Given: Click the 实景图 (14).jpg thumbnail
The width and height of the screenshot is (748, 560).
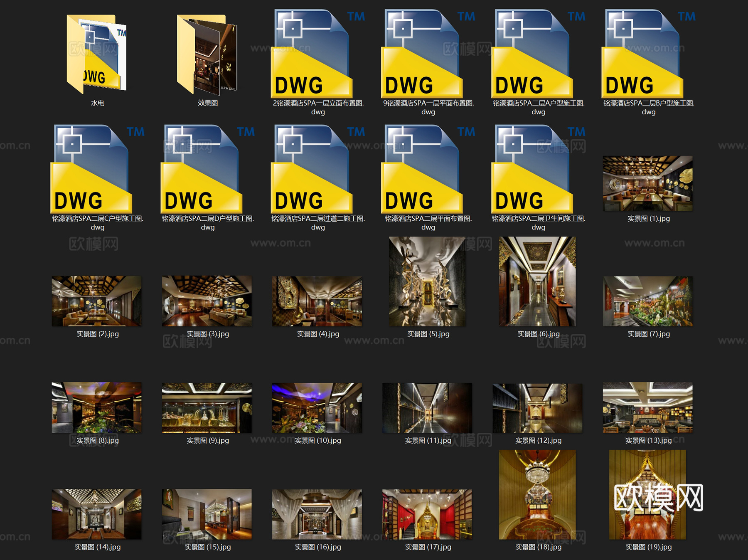Looking at the screenshot, I should click(x=96, y=514).
